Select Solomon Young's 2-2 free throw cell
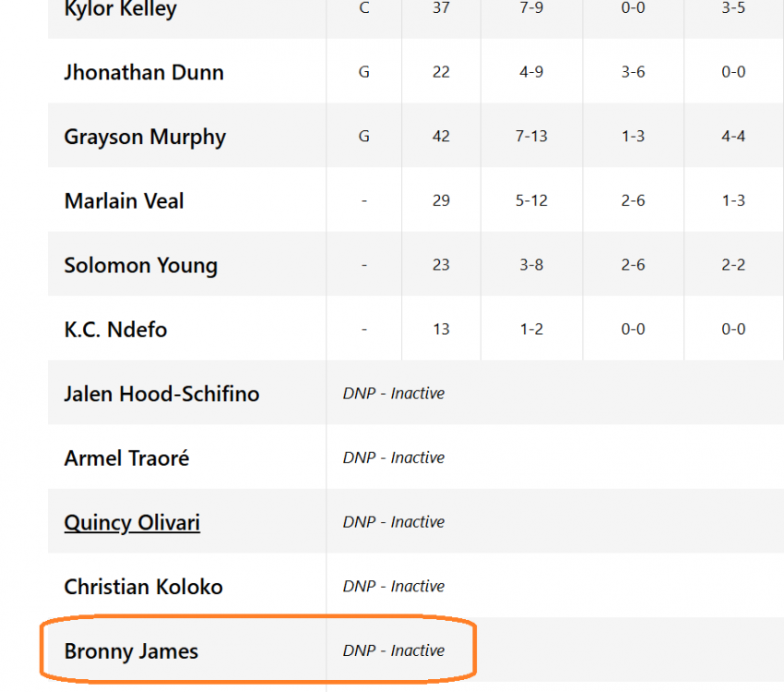Screen dimensions: 784x692 [x=733, y=265]
